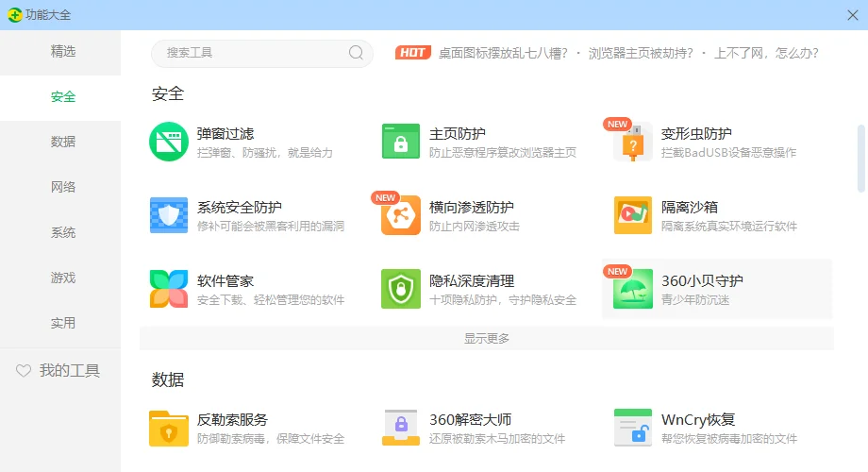This screenshot has width=868, height=472.
Task: Switch to the 网络 sidebar tab
Action: (60, 188)
